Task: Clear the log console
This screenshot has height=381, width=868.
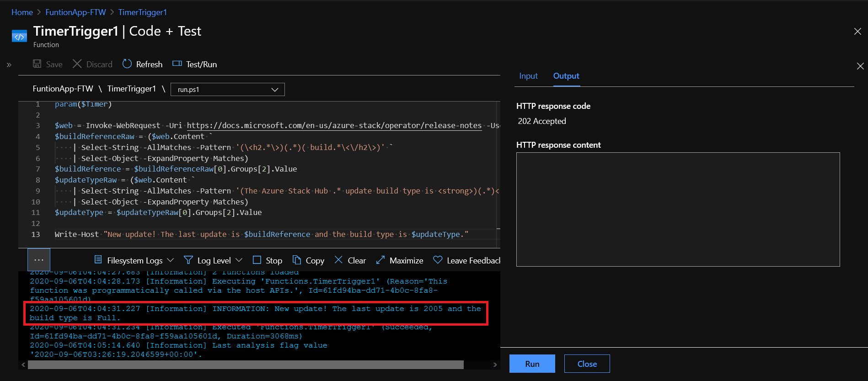Action: click(x=350, y=260)
